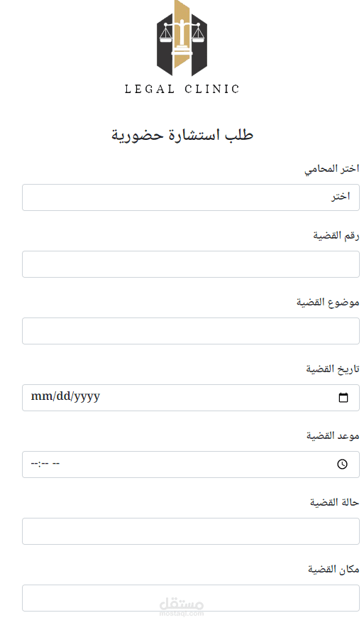Select the hours segment in موعد القضية
Screen dimensions: 364x630
click(x=34, y=464)
